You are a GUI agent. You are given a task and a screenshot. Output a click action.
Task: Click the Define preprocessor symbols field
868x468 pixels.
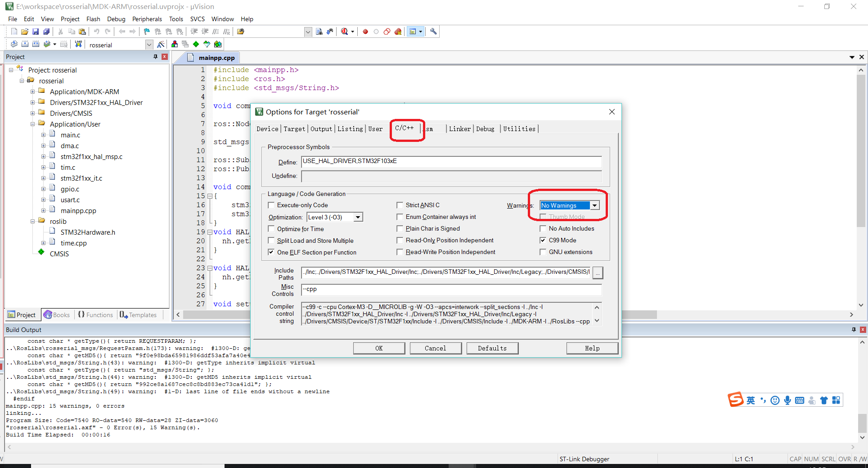pyautogui.click(x=451, y=162)
